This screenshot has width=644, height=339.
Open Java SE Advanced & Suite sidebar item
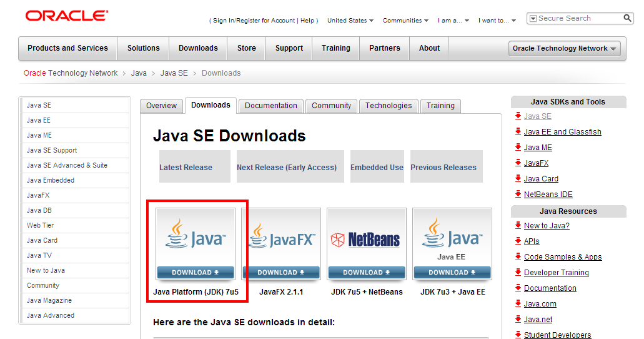(x=76, y=165)
